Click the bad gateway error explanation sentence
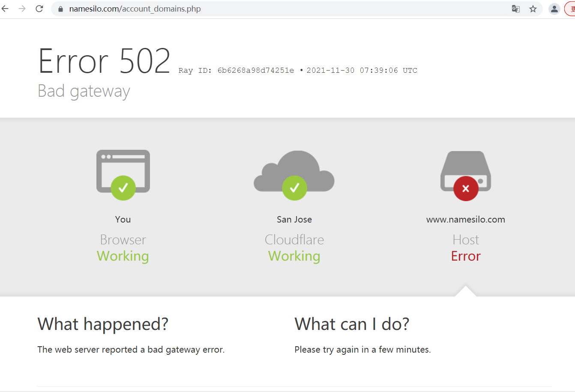Screen dimensions: 575x392 131,350
